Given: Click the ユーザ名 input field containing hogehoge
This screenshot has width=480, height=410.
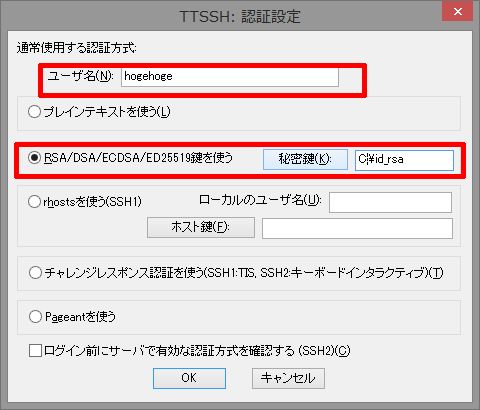Looking at the screenshot, I should [x=230, y=77].
